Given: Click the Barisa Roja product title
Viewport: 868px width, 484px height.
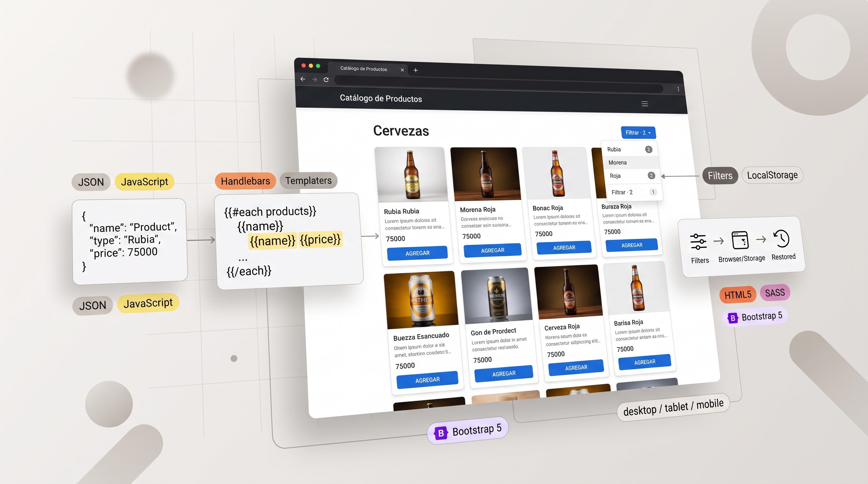Looking at the screenshot, I should coord(628,322).
